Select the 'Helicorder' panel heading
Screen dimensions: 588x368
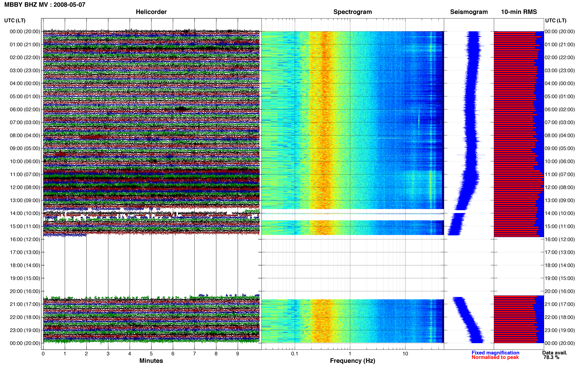pos(151,12)
